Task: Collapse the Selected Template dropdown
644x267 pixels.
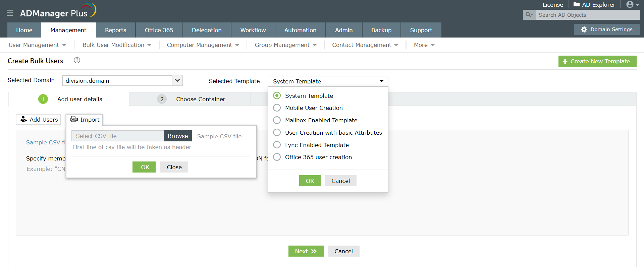Action: click(381, 81)
